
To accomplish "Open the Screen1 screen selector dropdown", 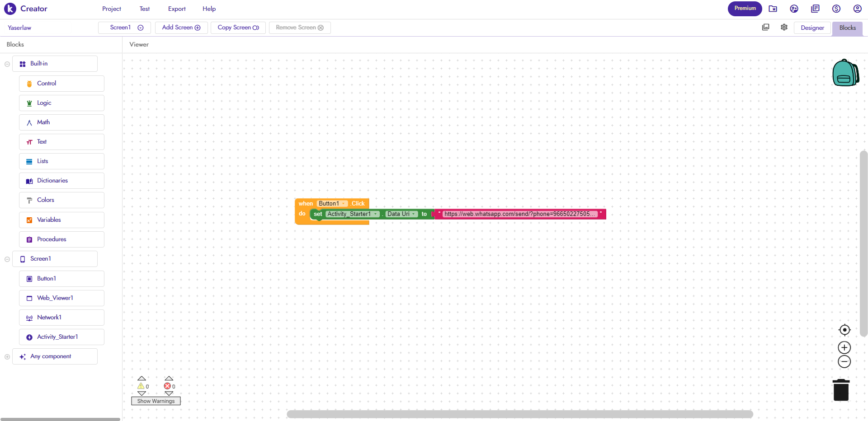I will tap(124, 28).
